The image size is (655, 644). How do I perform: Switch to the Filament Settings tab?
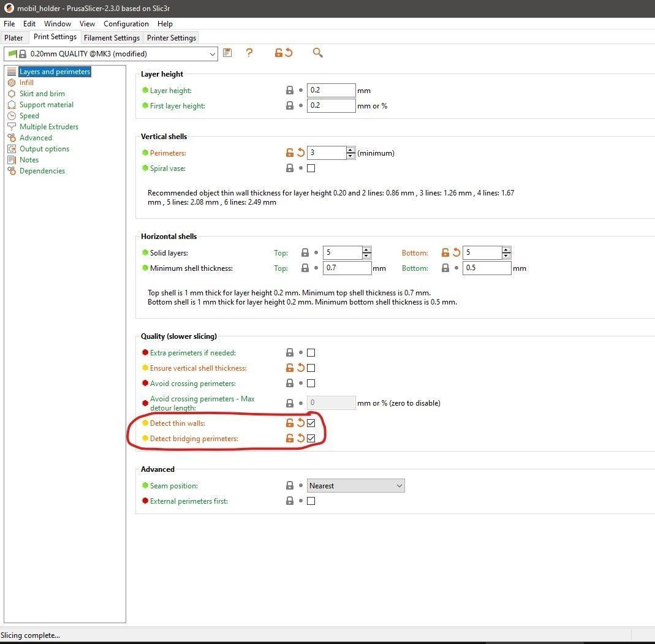click(x=112, y=38)
